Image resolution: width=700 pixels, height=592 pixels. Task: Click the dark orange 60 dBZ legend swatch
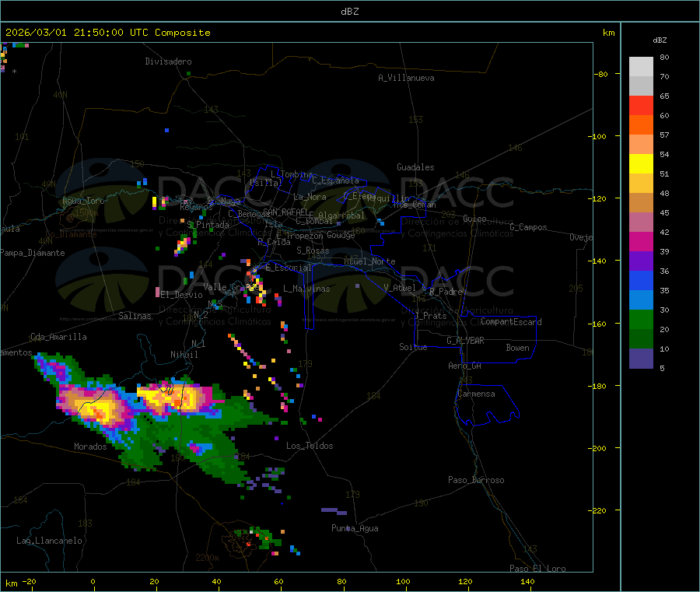tap(641, 125)
